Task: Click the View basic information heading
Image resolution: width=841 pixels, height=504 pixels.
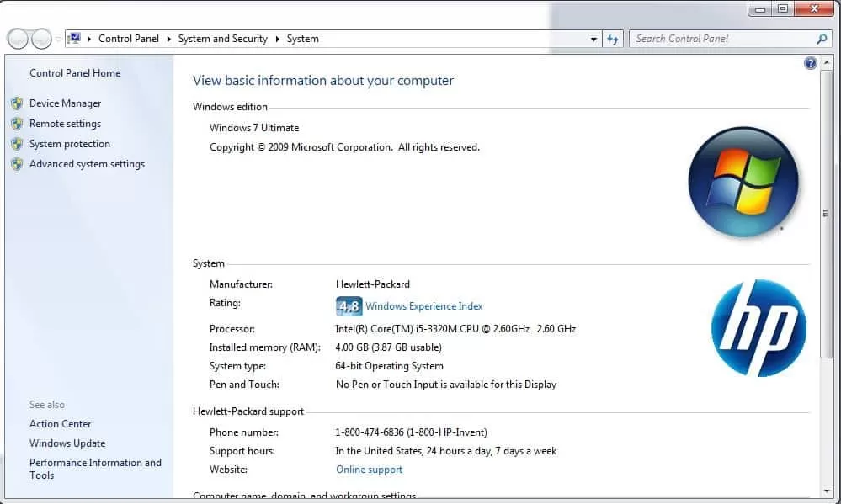Action: point(323,81)
